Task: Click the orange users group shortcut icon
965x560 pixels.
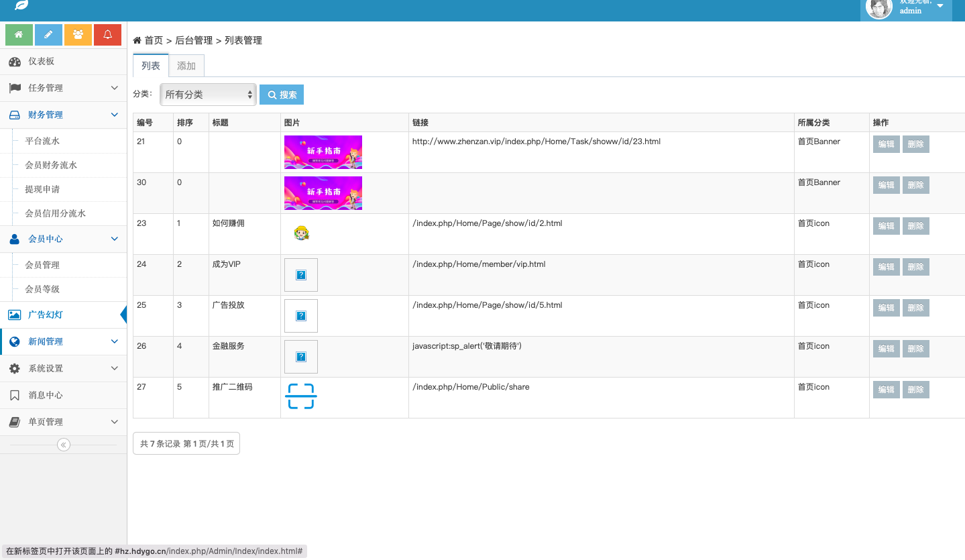Action: 78,35
